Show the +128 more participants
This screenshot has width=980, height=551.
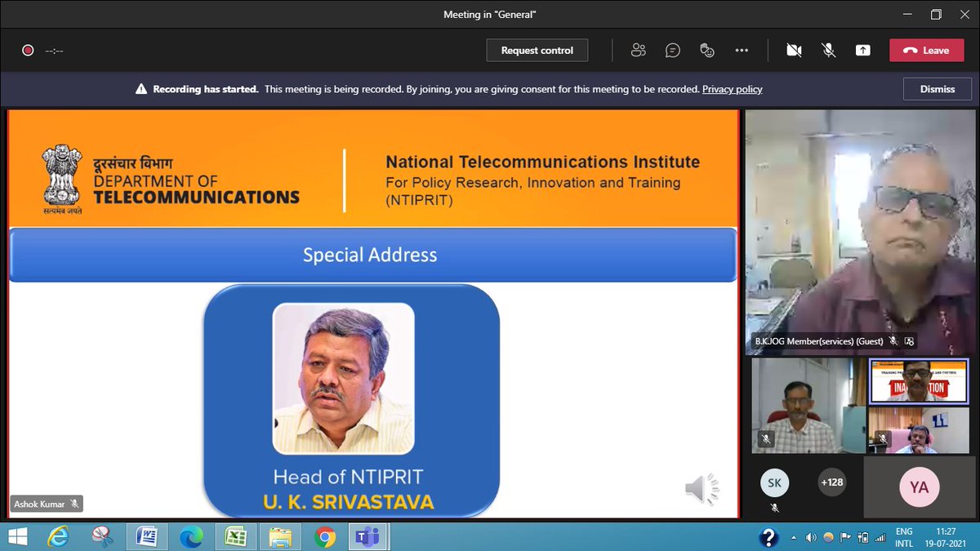tap(831, 482)
